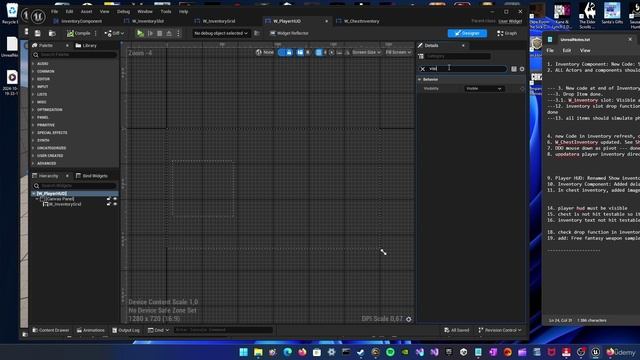Open the Asset menu
This screenshot has height=360, width=640.
[x=87, y=11]
